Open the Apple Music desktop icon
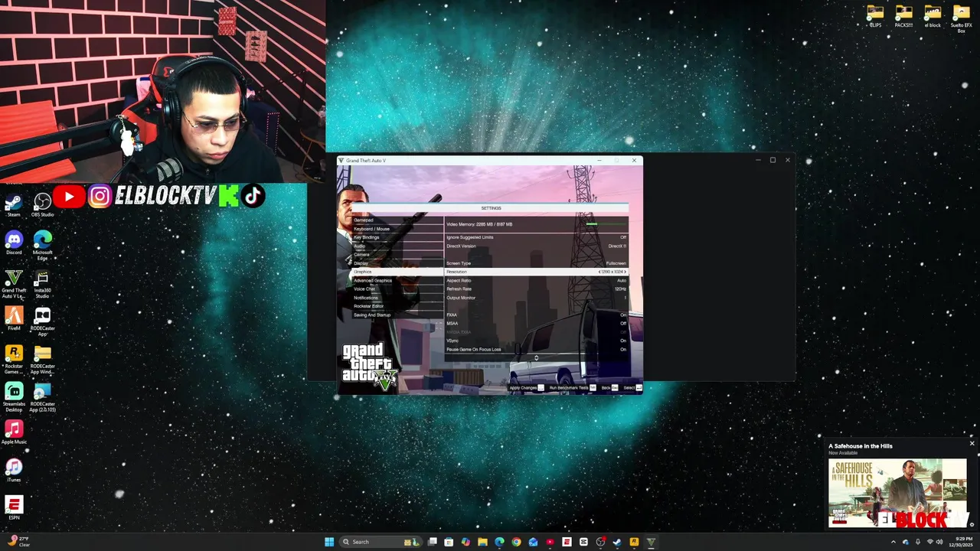The image size is (980, 551). pos(14,432)
